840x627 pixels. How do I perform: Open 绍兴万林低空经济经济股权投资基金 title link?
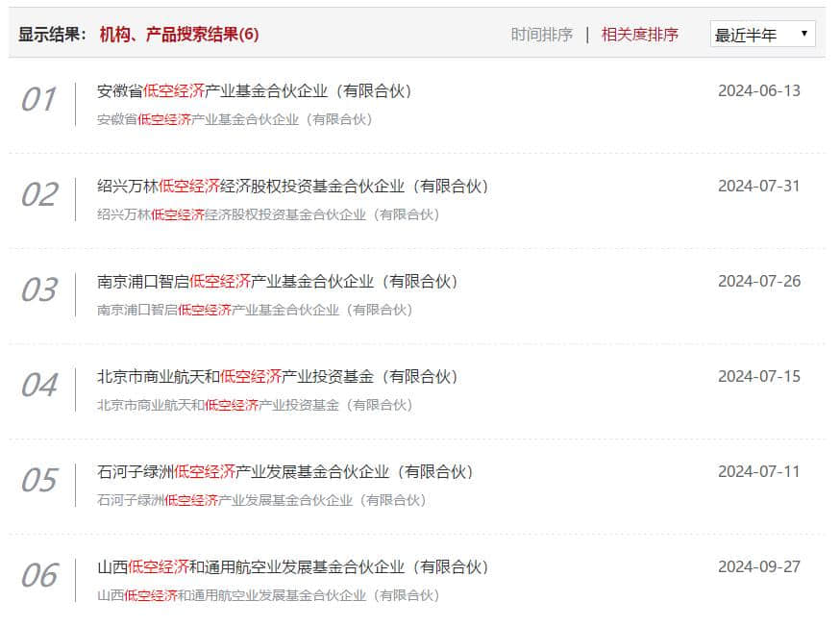(292, 187)
